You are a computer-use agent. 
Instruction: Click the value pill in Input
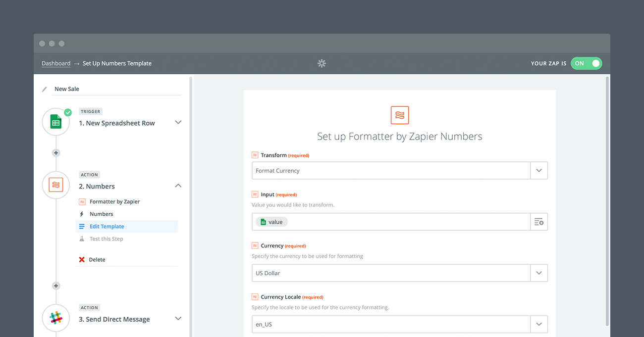pyautogui.click(x=271, y=222)
